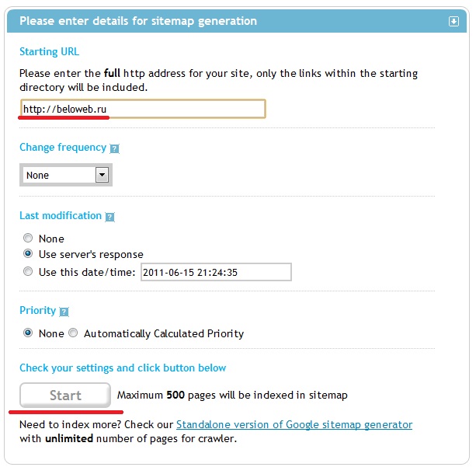Open the Change frequency dropdown
The image size is (476, 474).
tap(66, 175)
